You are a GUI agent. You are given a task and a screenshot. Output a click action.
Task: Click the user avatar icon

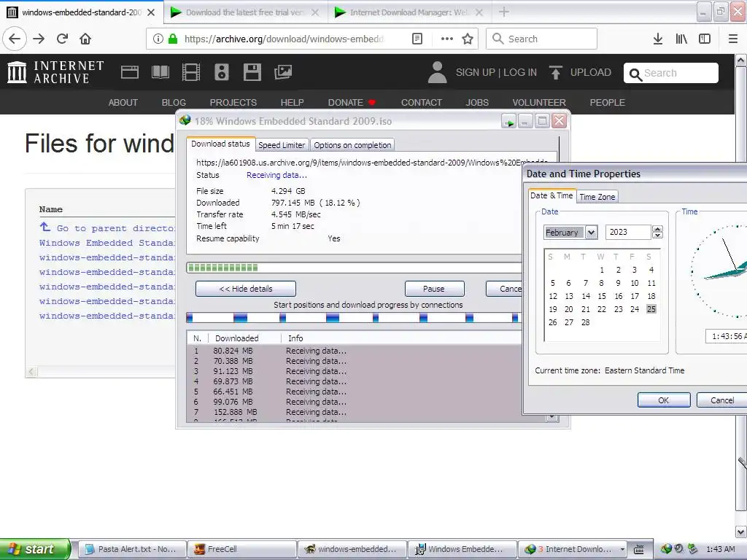438,72
